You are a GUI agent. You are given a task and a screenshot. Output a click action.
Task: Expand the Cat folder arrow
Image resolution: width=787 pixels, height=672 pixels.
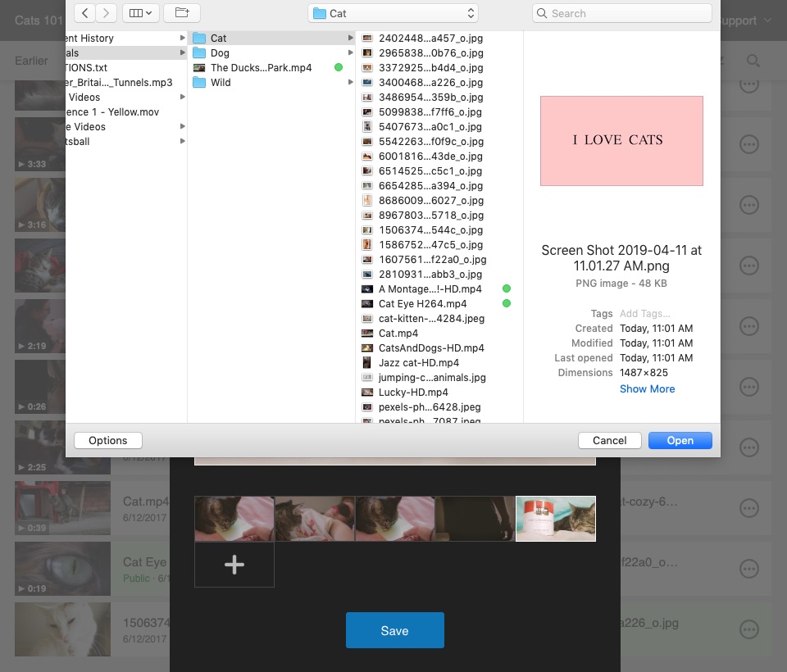pyautogui.click(x=350, y=39)
